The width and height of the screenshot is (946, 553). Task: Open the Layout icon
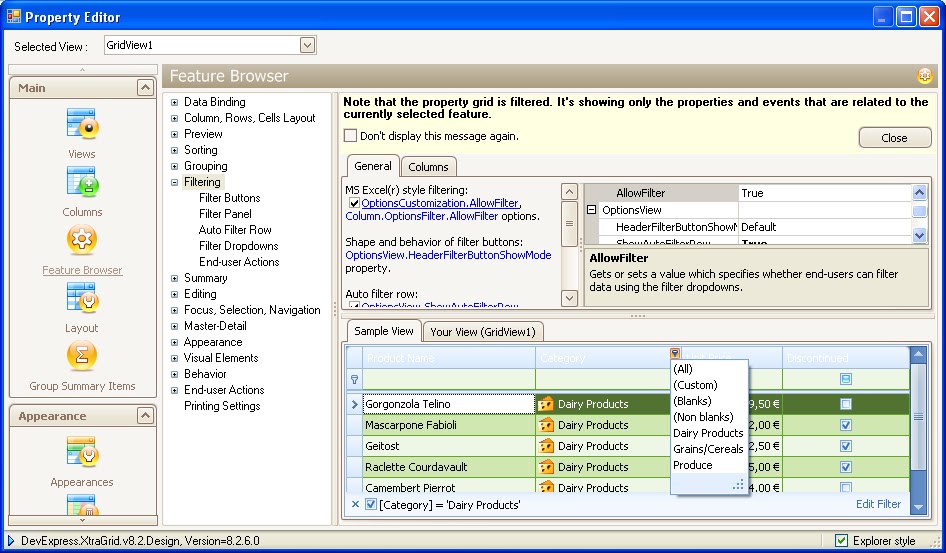coord(82,297)
